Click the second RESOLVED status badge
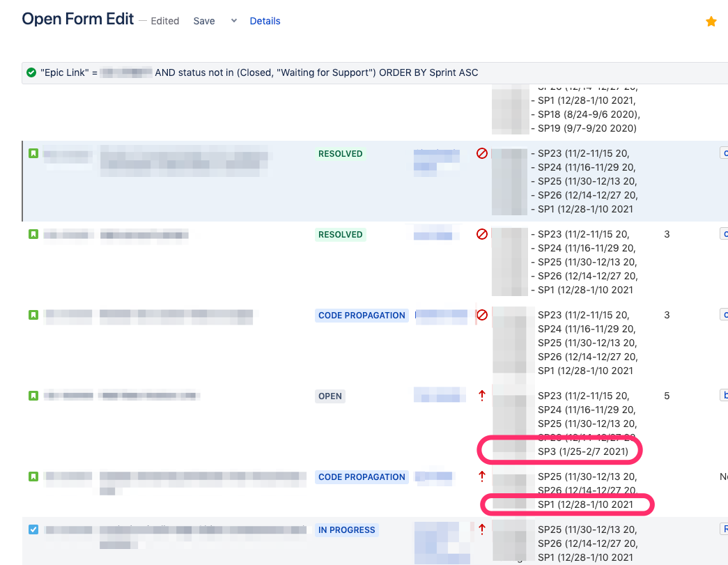This screenshot has width=728, height=565. [x=341, y=235]
